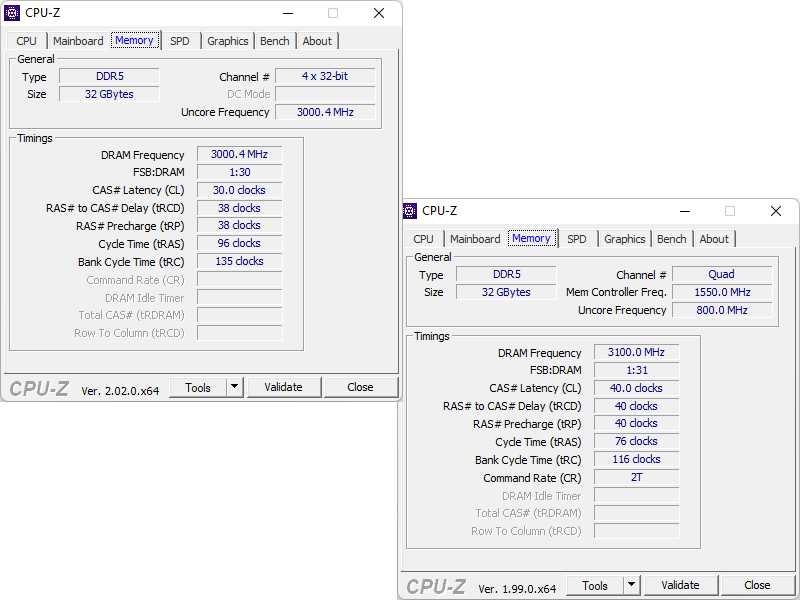Viewport: 800px width, 600px height.
Task: Click the Type field showing DDR5 in the 1.99.0 window
Action: tap(506, 274)
